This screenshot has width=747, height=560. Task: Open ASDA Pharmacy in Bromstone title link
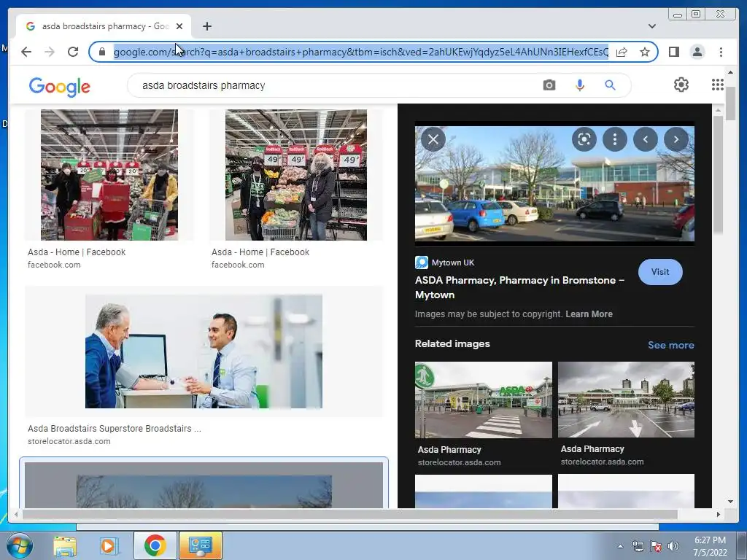[519, 287]
